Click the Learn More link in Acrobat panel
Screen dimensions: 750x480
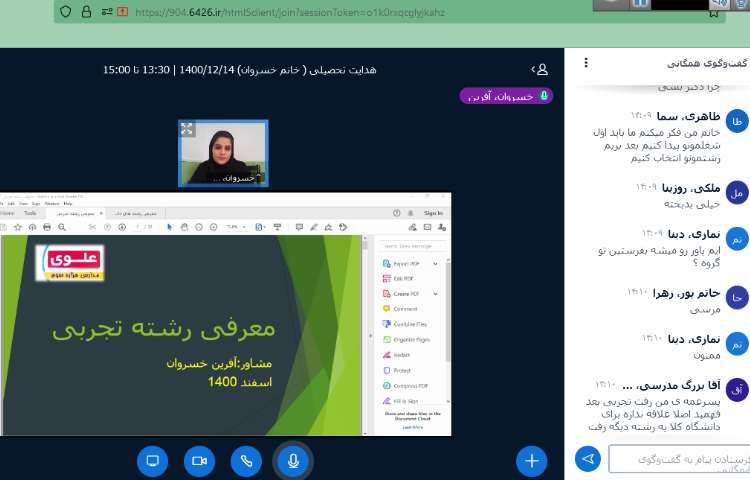tap(412, 427)
